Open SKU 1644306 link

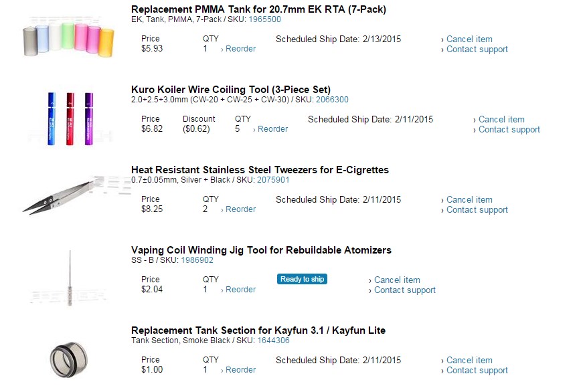273,340
